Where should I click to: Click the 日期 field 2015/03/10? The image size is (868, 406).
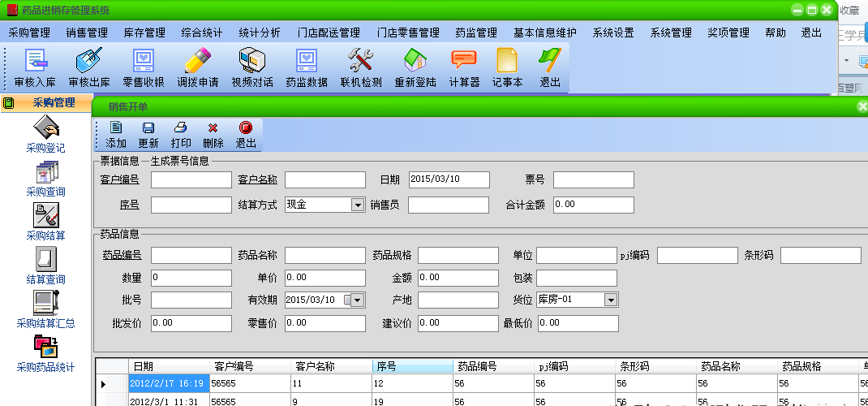449,180
